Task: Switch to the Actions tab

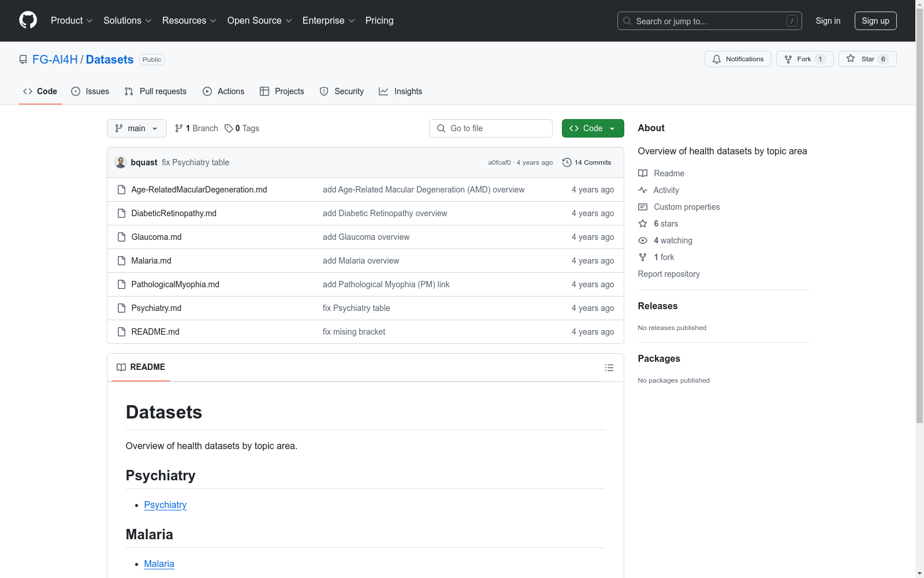Action: tap(223, 91)
